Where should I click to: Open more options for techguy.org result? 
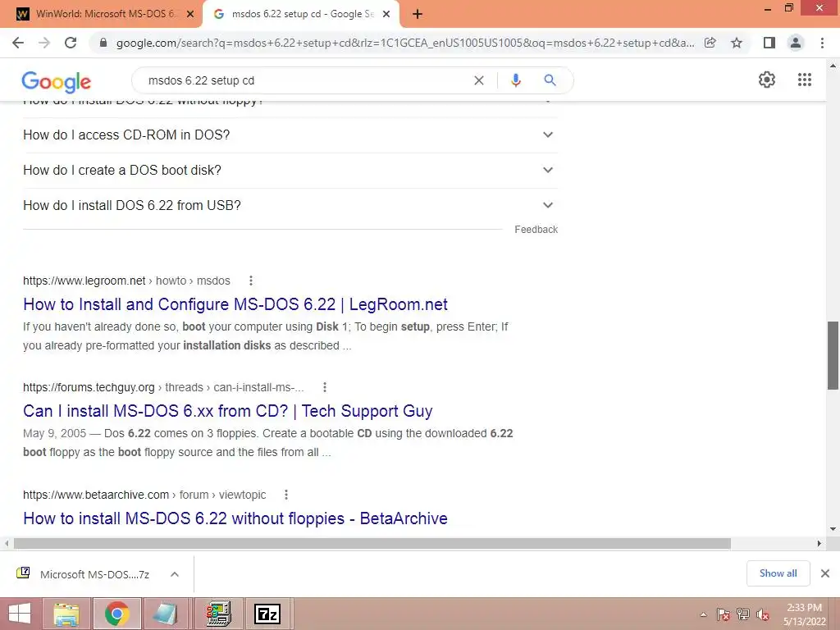coord(325,387)
